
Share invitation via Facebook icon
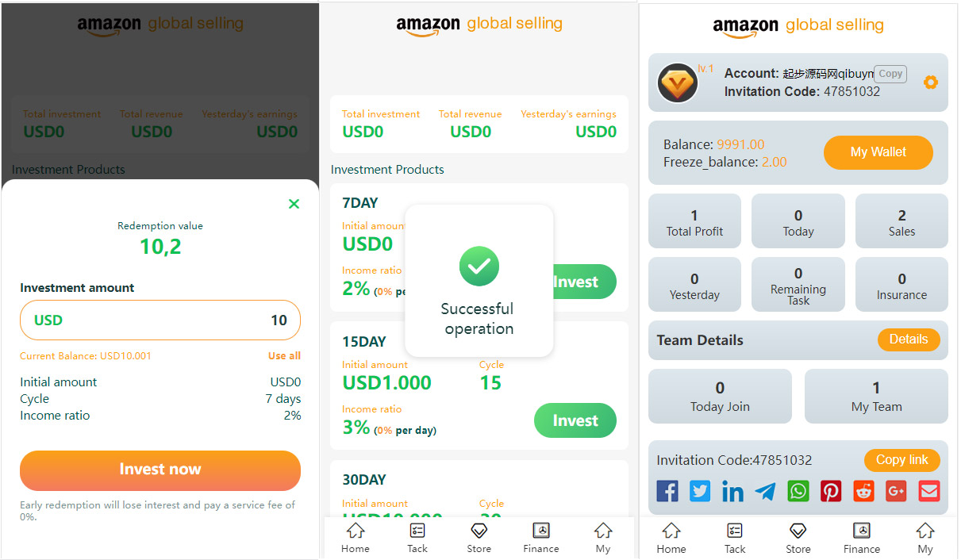[667, 491]
